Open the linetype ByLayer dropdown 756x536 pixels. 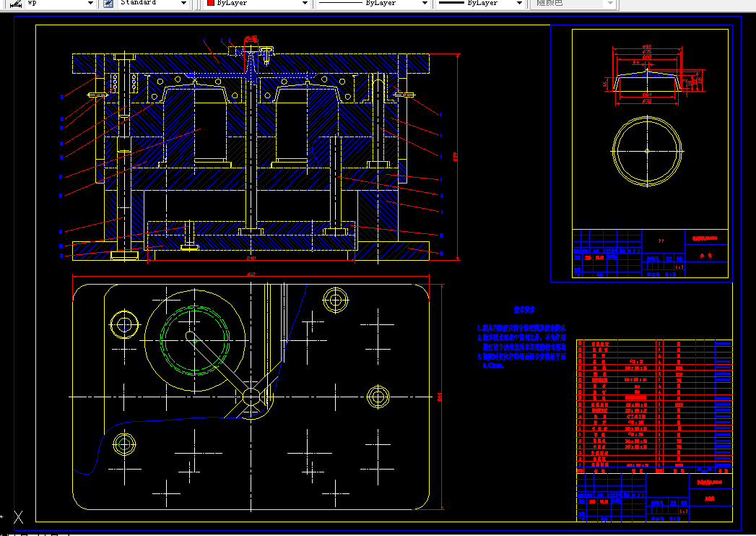click(x=425, y=4)
